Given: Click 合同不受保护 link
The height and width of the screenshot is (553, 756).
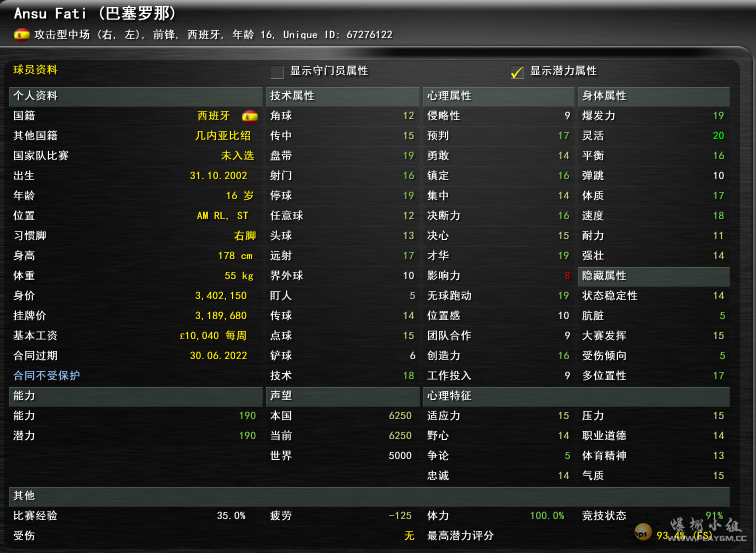Looking at the screenshot, I should pos(47,376).
